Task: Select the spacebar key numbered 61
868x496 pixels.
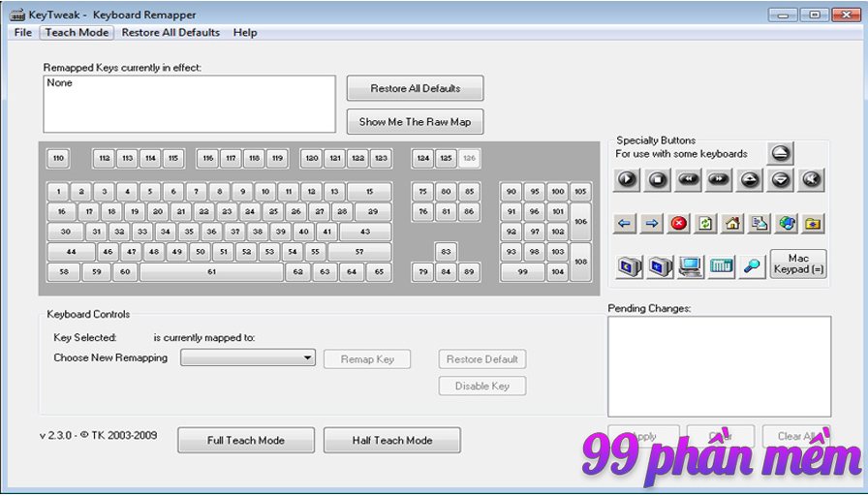Action: point(211,272)
